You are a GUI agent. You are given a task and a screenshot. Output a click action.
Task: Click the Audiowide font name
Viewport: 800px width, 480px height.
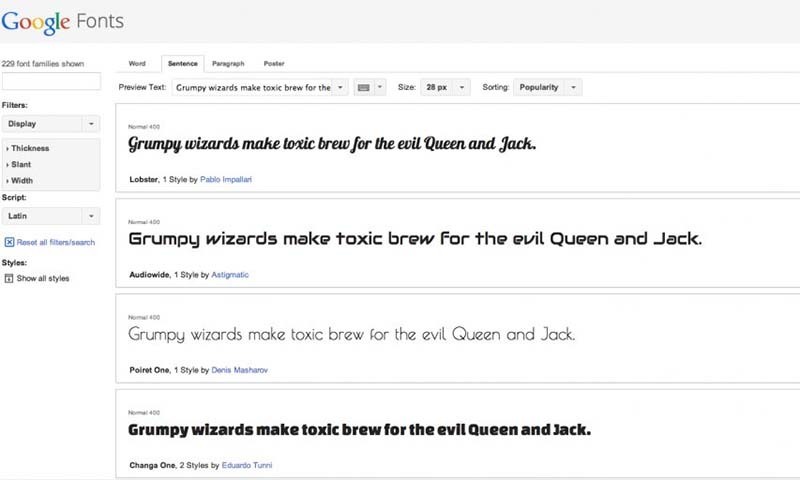pyautogui.click(x=149, y=275)
